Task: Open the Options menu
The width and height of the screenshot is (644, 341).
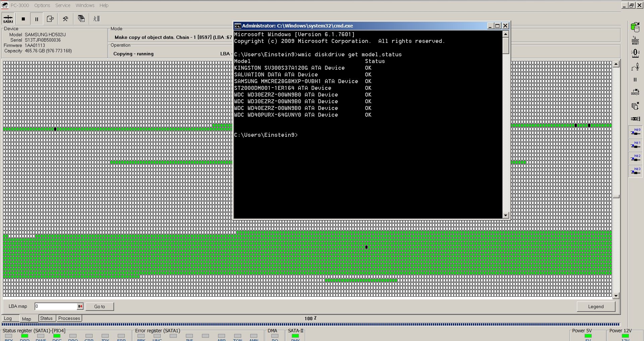Action: click(x=42, y=5)
